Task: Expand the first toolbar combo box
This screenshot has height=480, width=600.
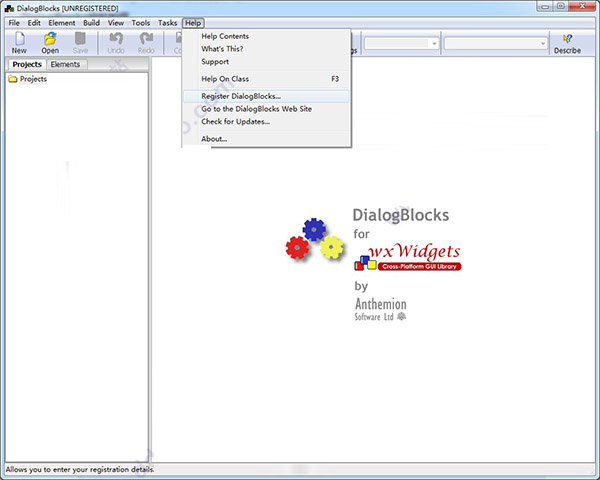Action: [x=434, y=43]
